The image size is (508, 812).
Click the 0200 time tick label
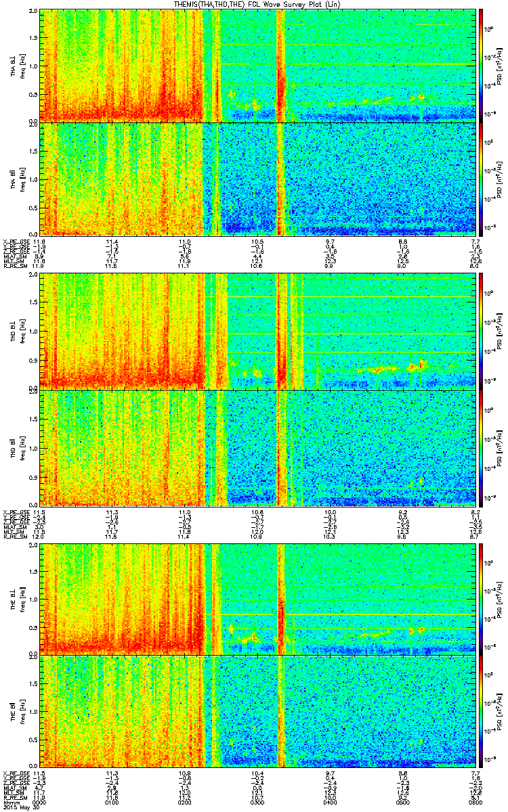185,803
